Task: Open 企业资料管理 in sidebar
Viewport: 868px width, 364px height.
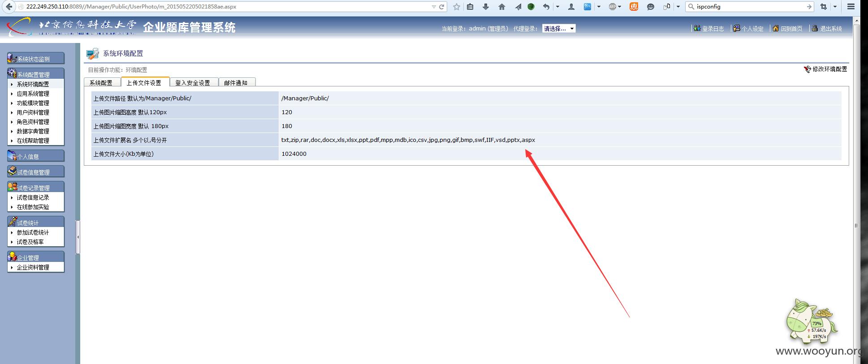Action: [33, 267]
